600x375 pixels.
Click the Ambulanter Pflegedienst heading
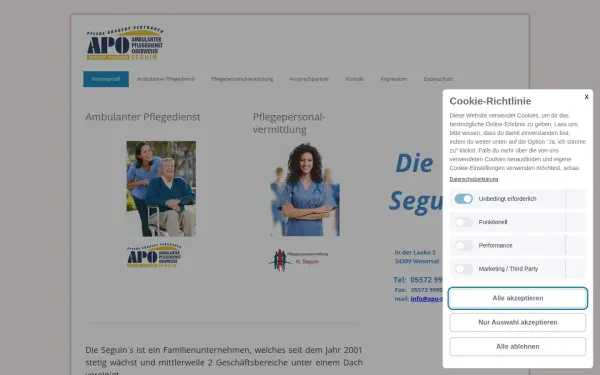(x=143, y=117)
